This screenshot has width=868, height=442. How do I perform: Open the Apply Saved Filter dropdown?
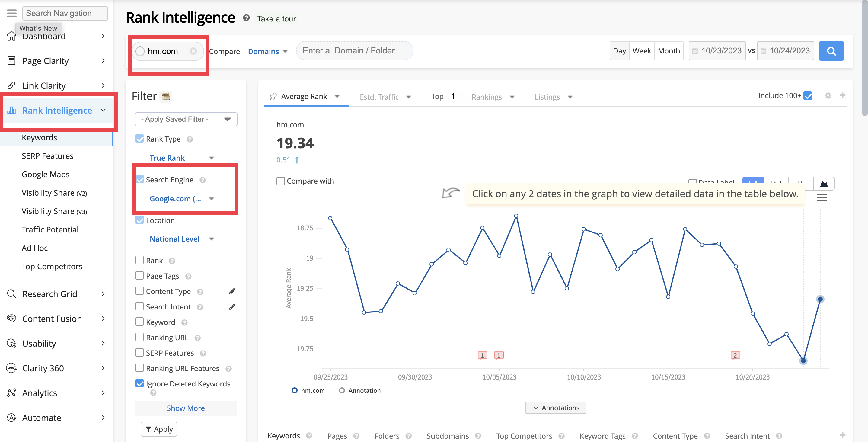tap(186, 119)
